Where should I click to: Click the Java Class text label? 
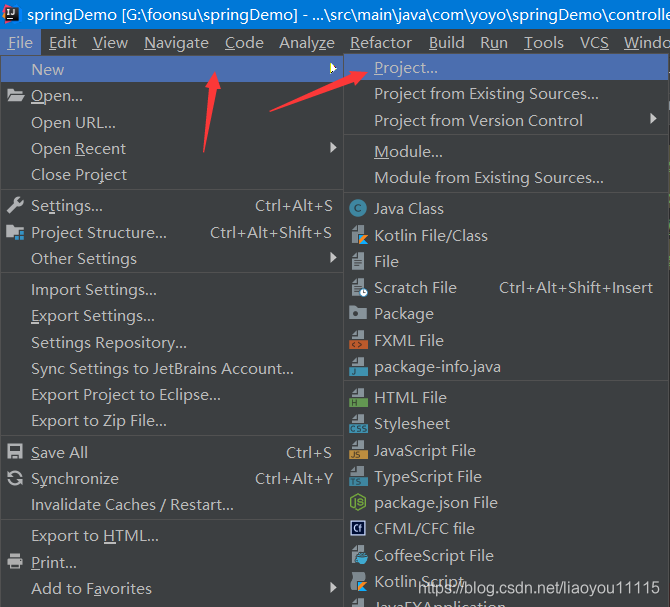409,208
